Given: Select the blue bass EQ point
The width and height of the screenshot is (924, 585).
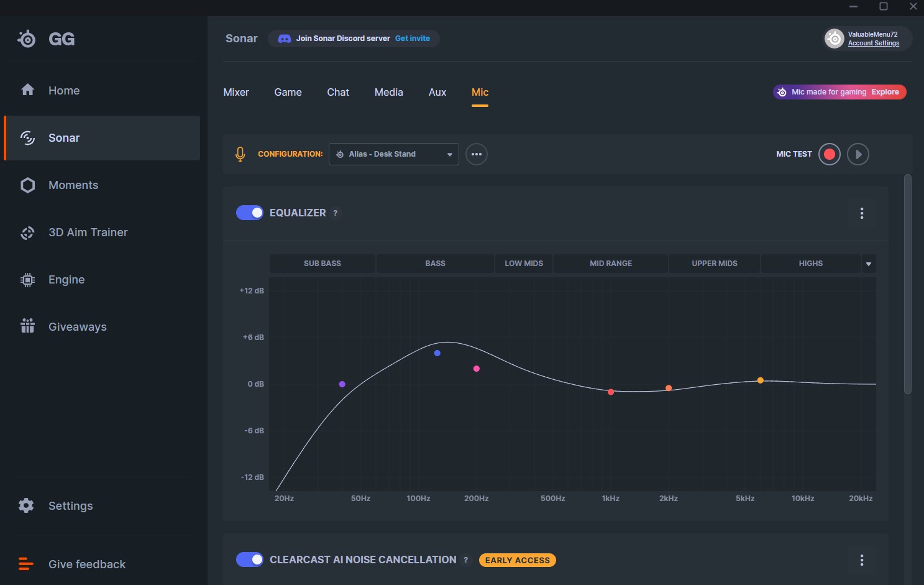Looking at the screenshot, I should click(437, 353).
